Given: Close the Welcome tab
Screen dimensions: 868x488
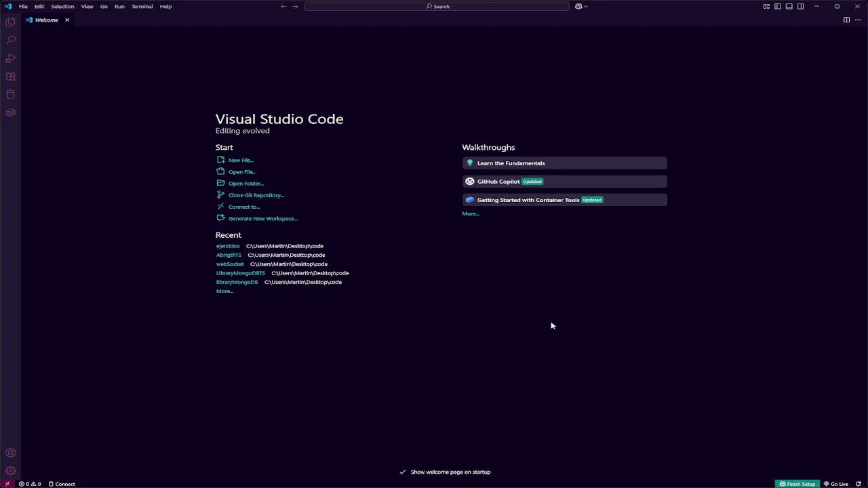Looking at the screenshot, I should pos(67,20).
